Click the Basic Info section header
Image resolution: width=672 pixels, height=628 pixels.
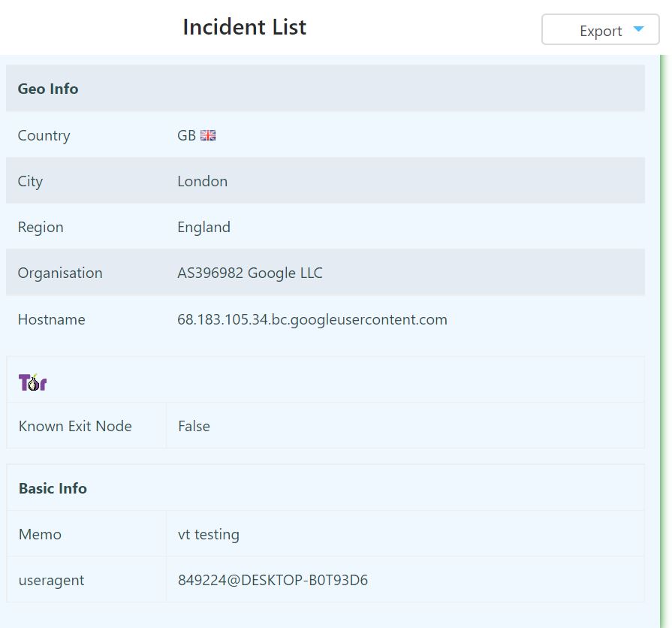(x=53, y=488)
